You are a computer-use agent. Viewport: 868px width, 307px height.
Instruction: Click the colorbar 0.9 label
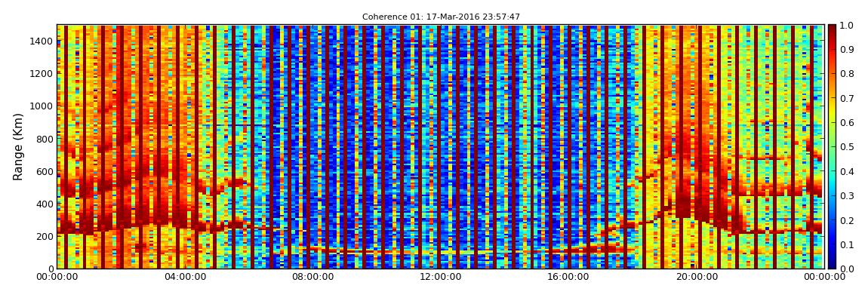point(847,51)
